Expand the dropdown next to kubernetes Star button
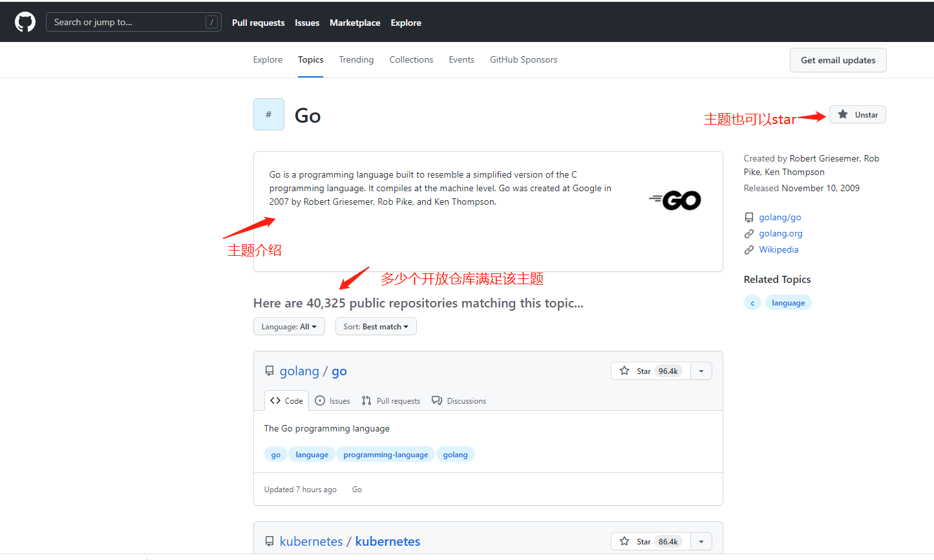This screenshot has height=560, width=934. (701, 541)
